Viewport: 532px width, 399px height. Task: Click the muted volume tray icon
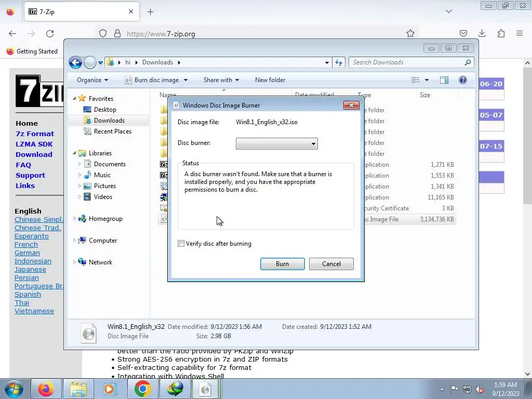480,390
